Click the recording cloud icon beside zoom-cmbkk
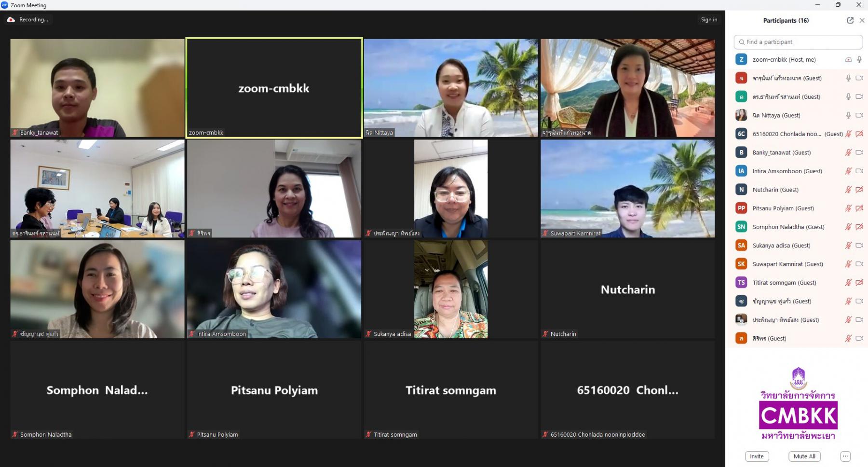Image resolution: width=868 pixels, height=467 pixels. click(x=848, y=59)
